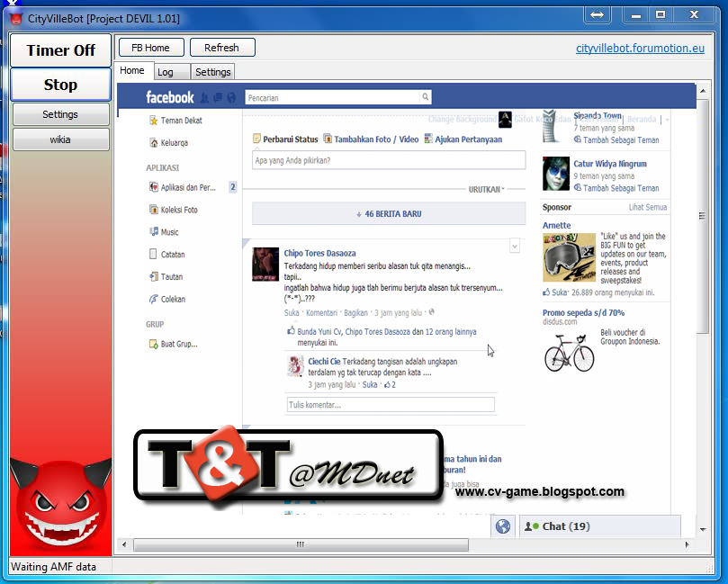Open the Chat (19) bar
The width and height of the screenshot is (728, 584).
600,526
